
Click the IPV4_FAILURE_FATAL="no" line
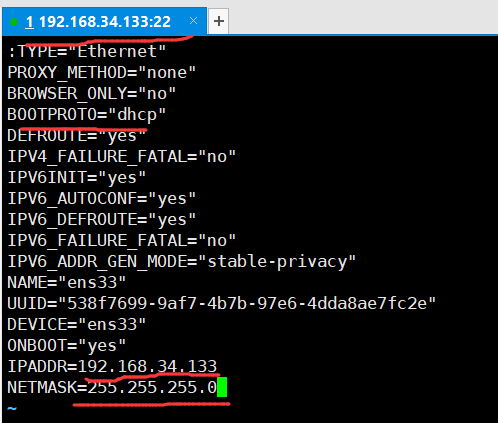(122, 156)
